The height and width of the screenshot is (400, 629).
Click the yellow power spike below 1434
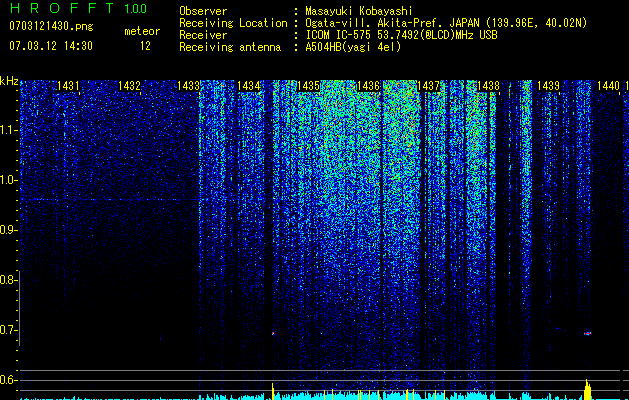coord(273,391)
